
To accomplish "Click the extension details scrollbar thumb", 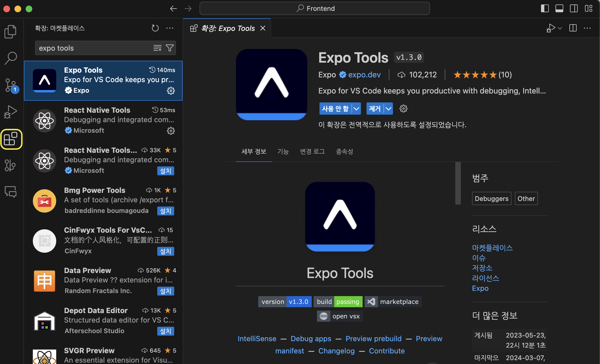I will click(x=458, y=183).
